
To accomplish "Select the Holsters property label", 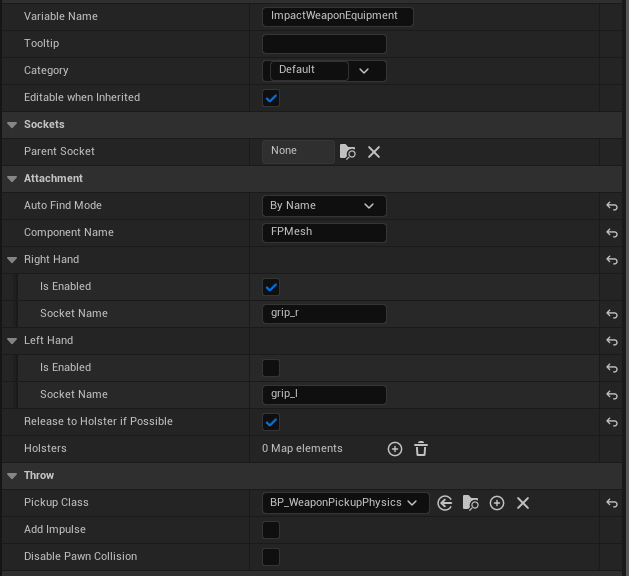I will [x=45, y=448].
